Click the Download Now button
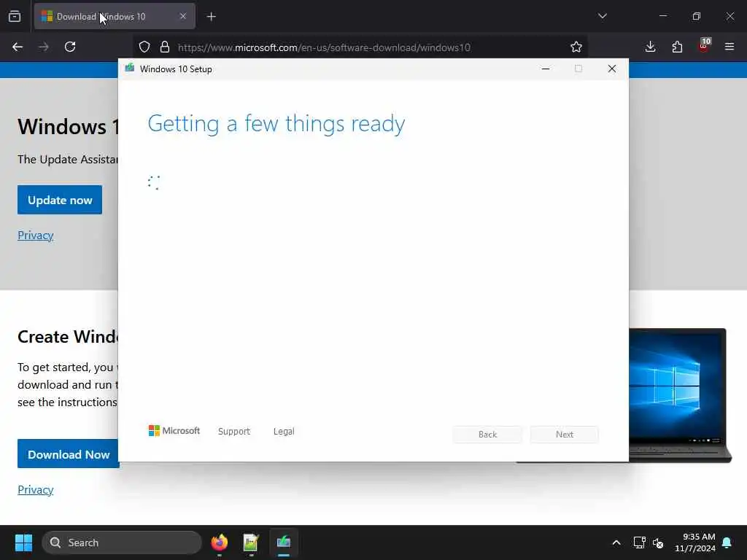 [x=68, y=454]
